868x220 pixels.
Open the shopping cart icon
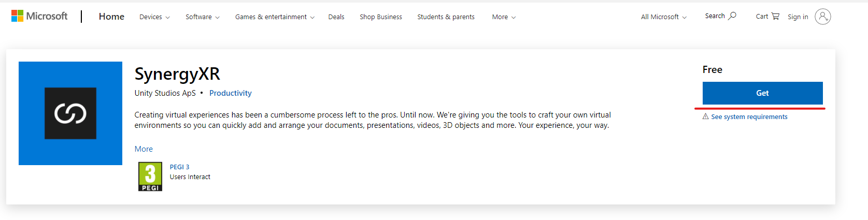click(x=775, y=16)
